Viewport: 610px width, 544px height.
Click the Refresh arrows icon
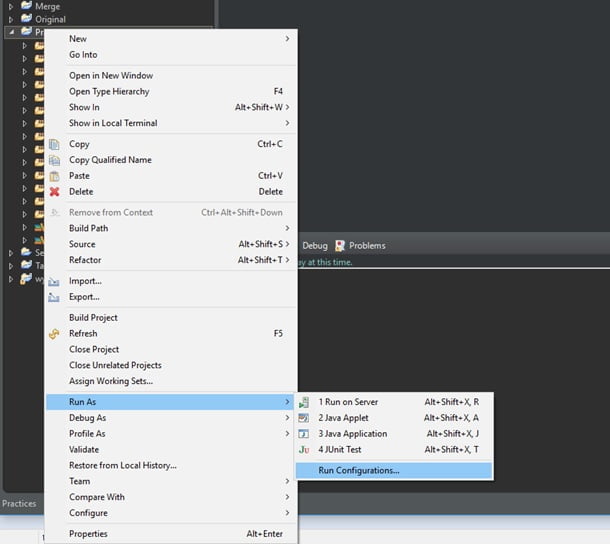click(54, 334)
